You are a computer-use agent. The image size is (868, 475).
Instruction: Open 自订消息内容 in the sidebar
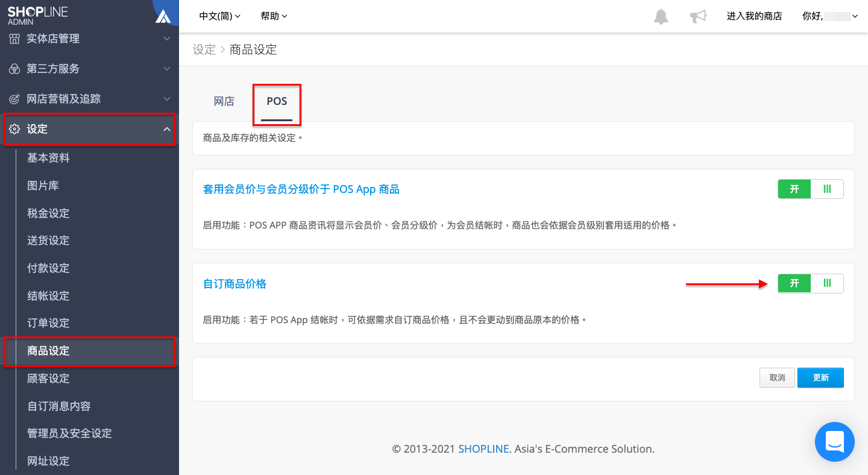59,406
